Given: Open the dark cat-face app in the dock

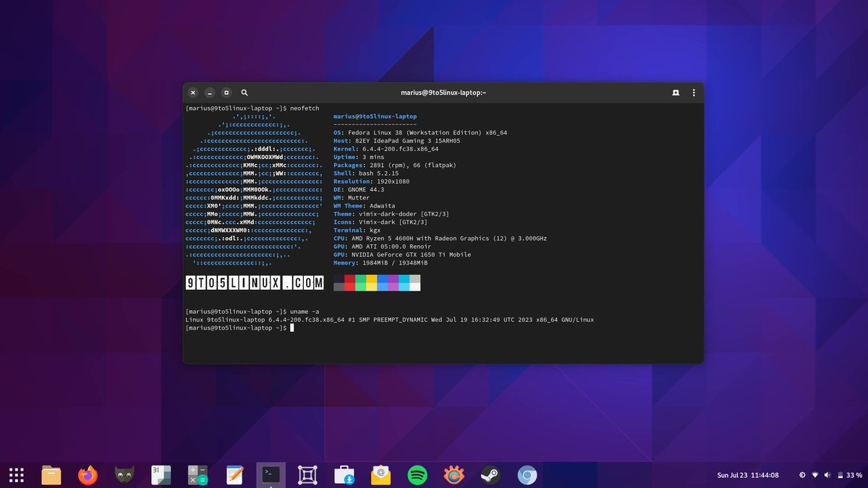Looking at the screenshot, I should [x=125, y=475].
